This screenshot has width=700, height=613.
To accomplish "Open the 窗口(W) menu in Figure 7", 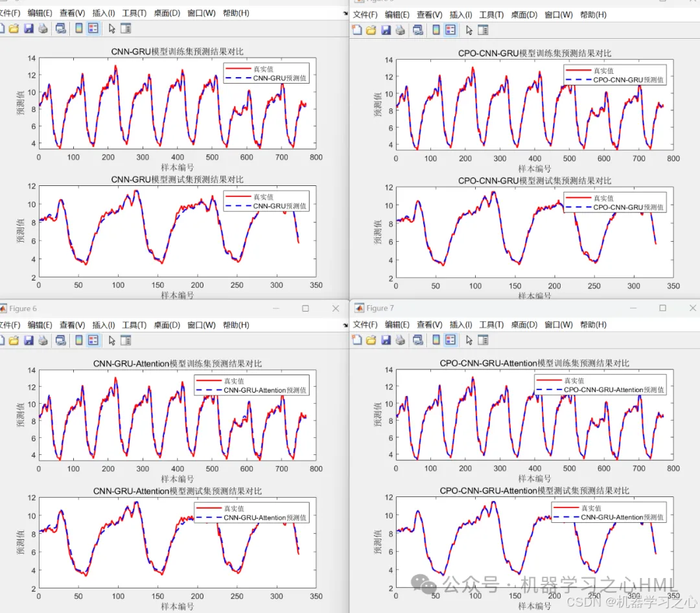I will 559,325.
